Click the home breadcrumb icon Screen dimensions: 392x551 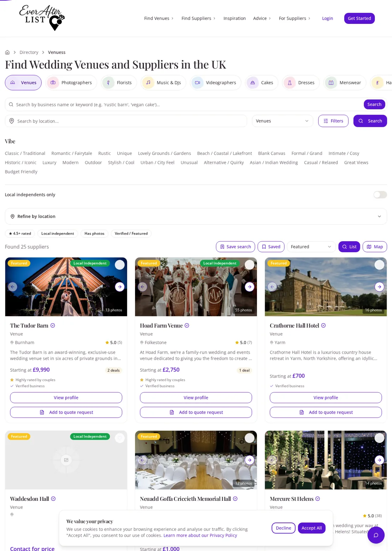(x=7, y=52)
